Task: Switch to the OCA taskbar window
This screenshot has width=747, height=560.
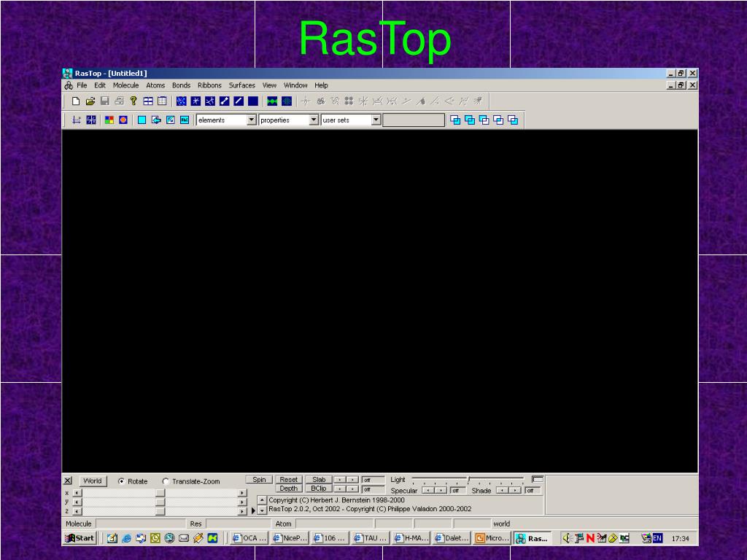Action: (x=249, y=538)
